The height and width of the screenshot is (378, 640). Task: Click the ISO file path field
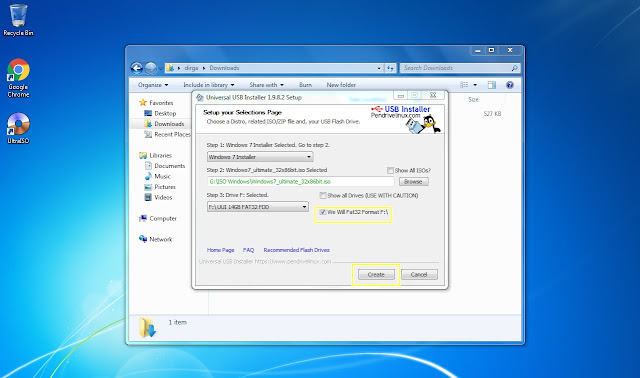pos(300,182)
